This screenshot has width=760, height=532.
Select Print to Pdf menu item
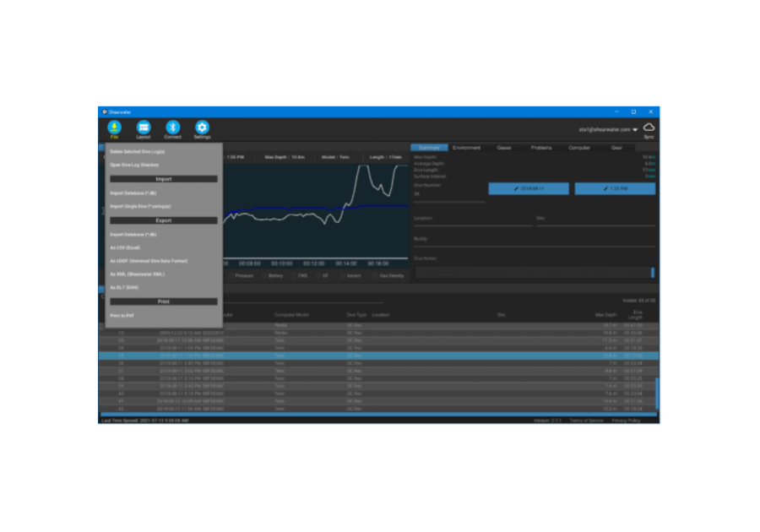122,315
